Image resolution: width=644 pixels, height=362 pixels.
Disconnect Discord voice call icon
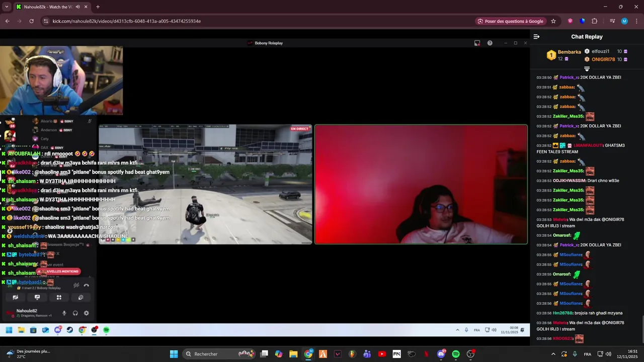87,285
